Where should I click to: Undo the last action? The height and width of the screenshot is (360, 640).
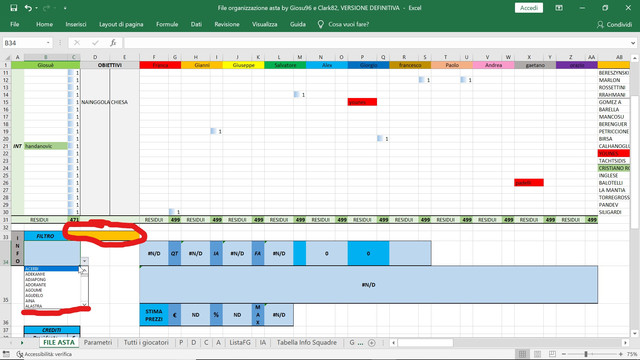28,8
